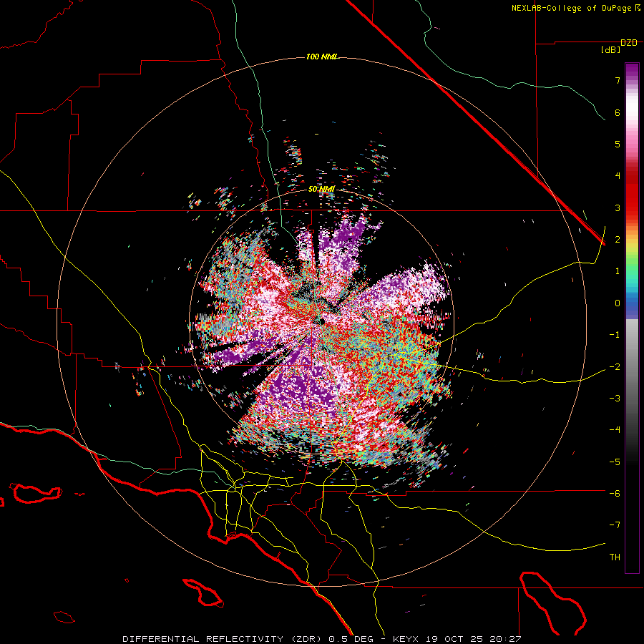The image size is (644, 644).
Task: Click the 2 value on the color scale
Action: click(x=618, y=240)
